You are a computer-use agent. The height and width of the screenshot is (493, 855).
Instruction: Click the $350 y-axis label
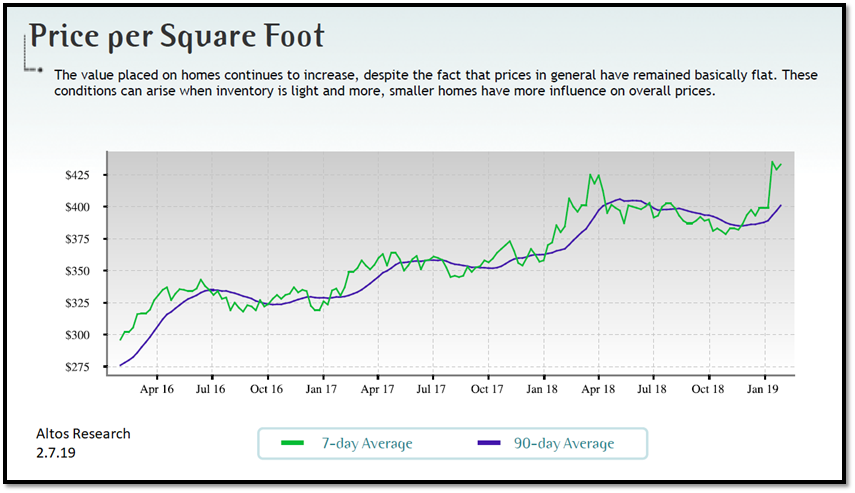77,271
